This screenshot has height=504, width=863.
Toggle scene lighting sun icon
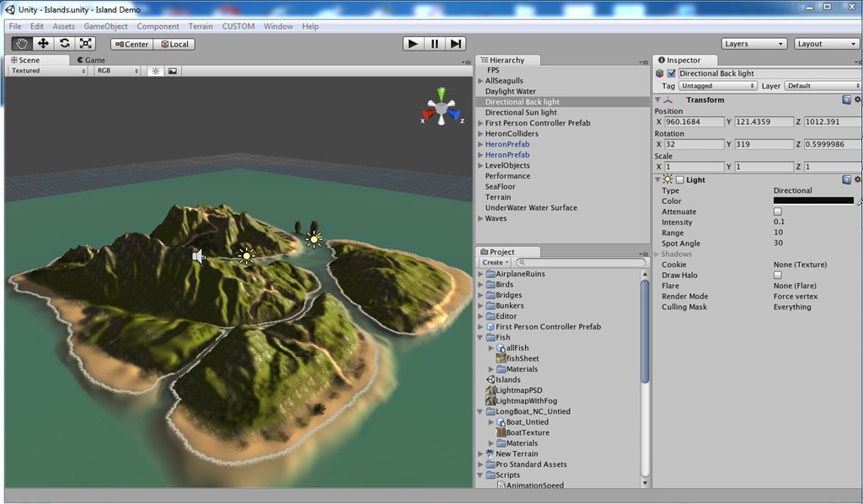(156, 71)
